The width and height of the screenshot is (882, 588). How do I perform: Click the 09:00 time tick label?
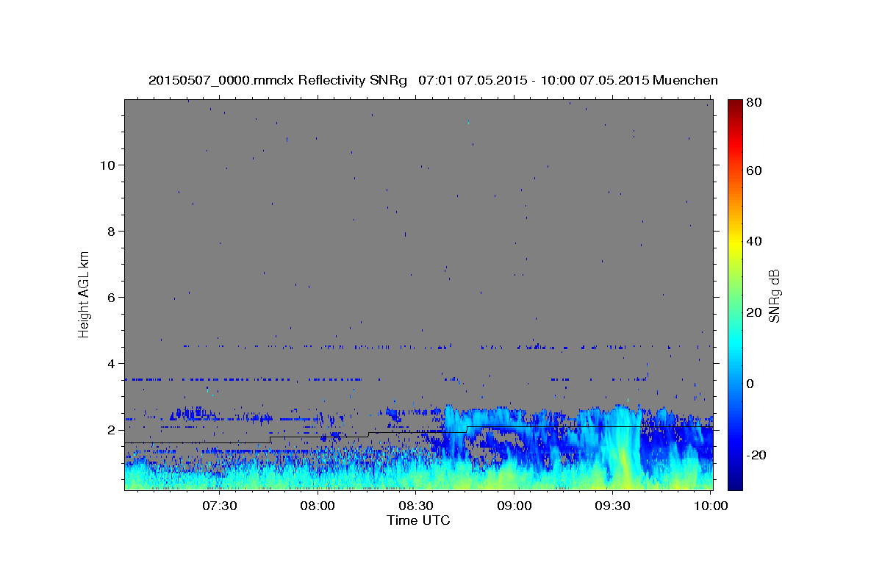[514, 506]
